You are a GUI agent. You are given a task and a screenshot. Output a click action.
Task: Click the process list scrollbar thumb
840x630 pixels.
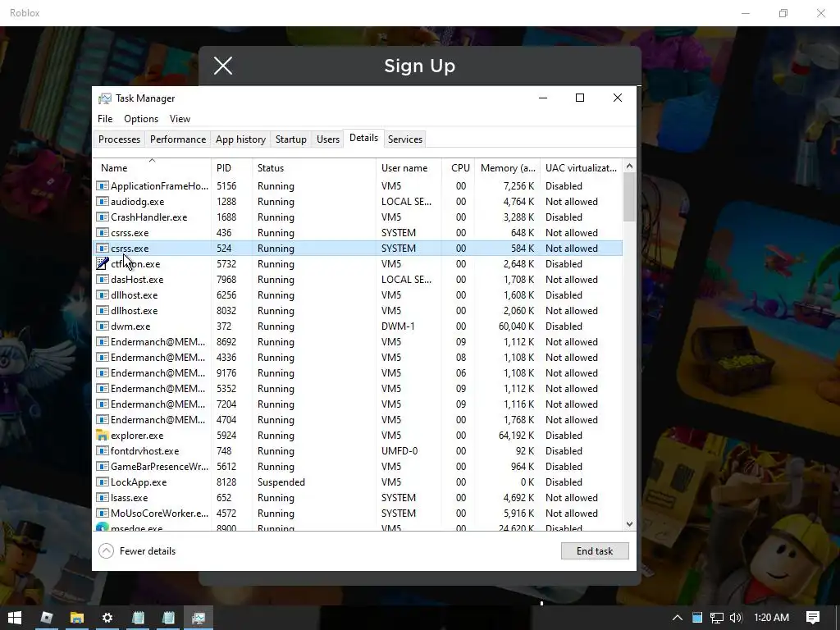point(629,197)
